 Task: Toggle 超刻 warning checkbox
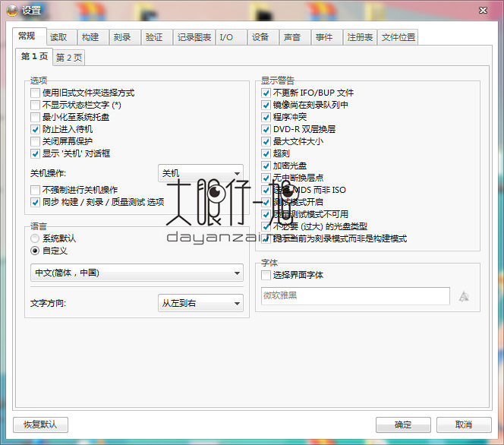(276, 153)
